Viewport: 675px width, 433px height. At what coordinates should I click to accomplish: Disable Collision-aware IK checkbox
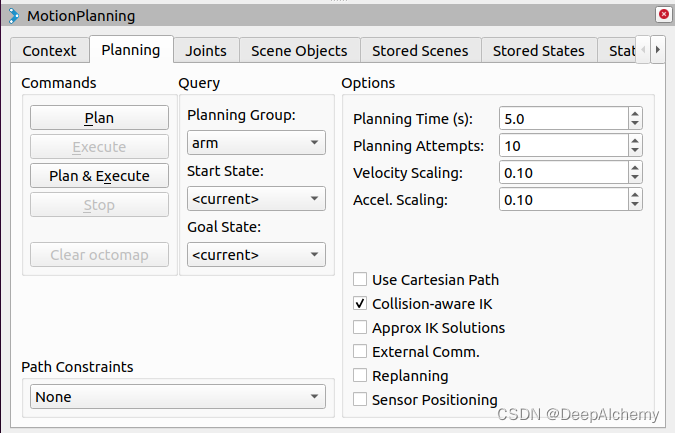360,304
